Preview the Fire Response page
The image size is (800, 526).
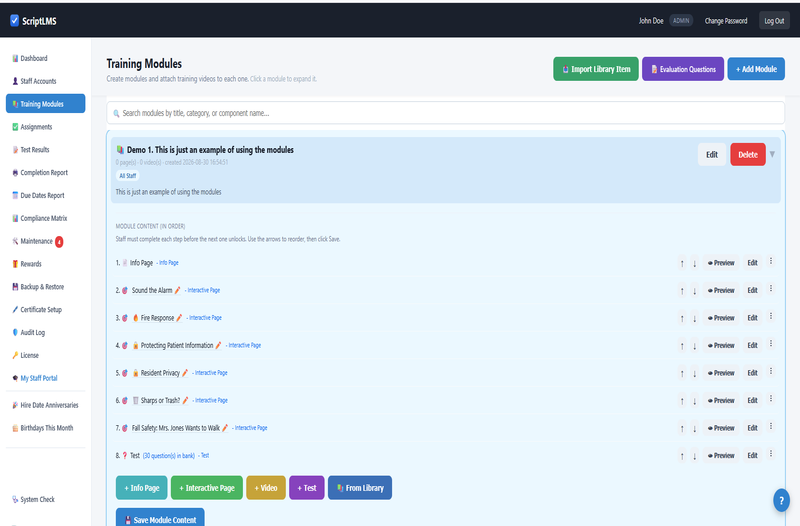click(721, 318)
